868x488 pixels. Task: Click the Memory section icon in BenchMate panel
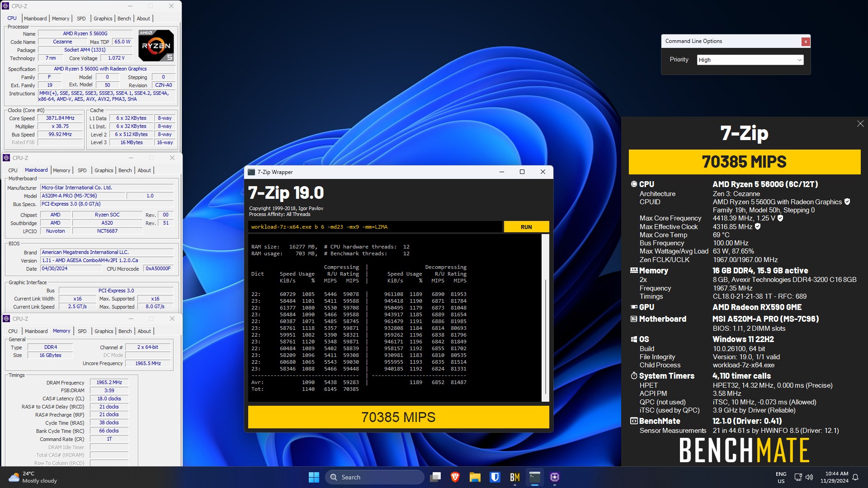pos(634,271)
